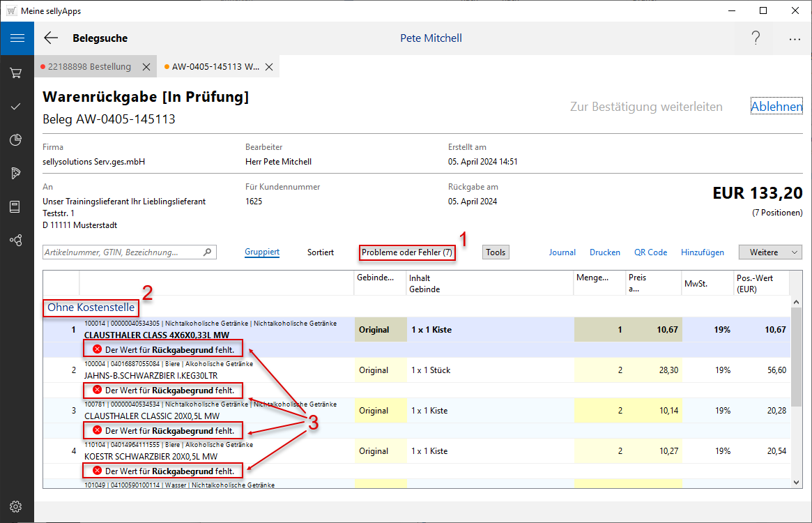Open the shopping cart sidebar icon
This screenshot has height=523, width=812.
pos(17,73)
